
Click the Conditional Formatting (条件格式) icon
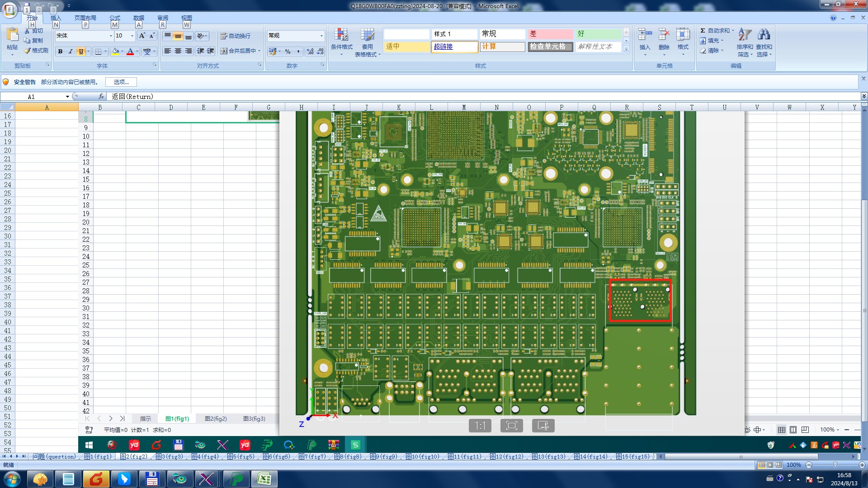click(x=341, y=35)
